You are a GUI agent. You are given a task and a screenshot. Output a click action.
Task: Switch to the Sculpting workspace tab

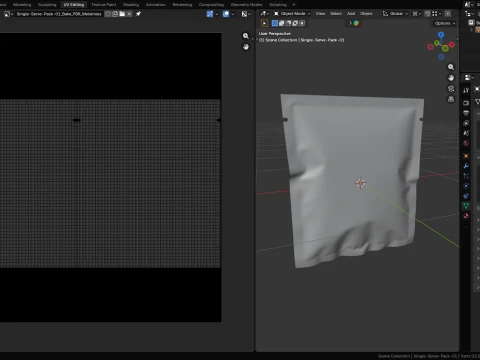[x=47, y=5]
